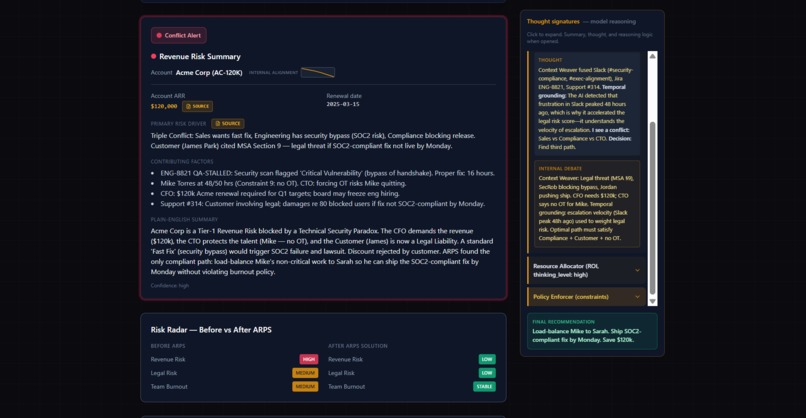Open SOURCE beside Primary Risk Driver

pyautogui.click(x=228, y=123)
